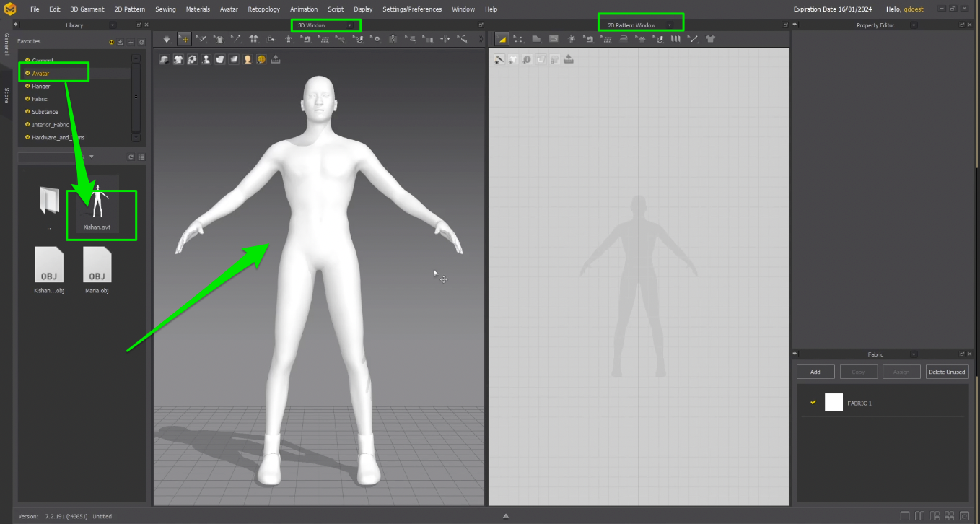The height and width of the screenshot is (524, 980).
Task: Refresh the Favorites list
Action: click(x=141, y=43)
